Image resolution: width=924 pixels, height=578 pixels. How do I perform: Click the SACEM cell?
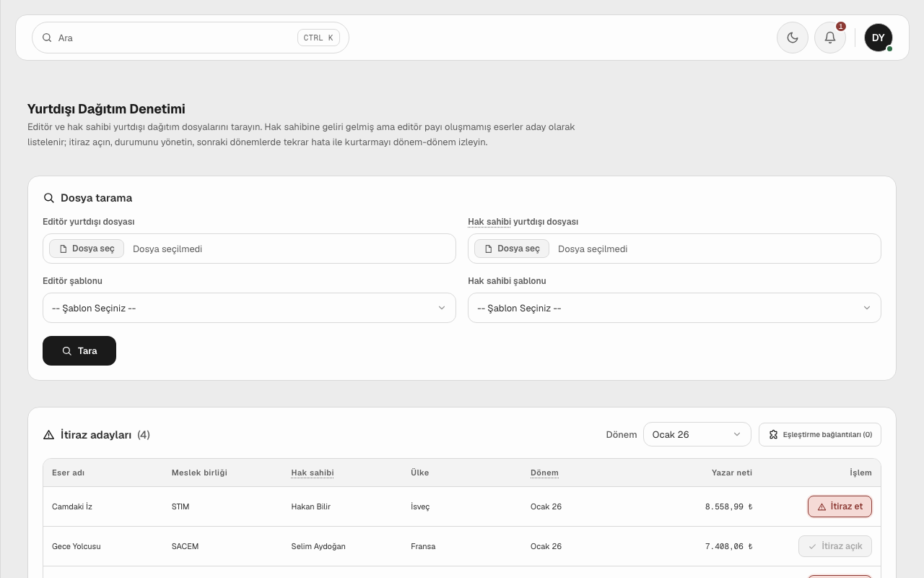click(x=185, y=546)
